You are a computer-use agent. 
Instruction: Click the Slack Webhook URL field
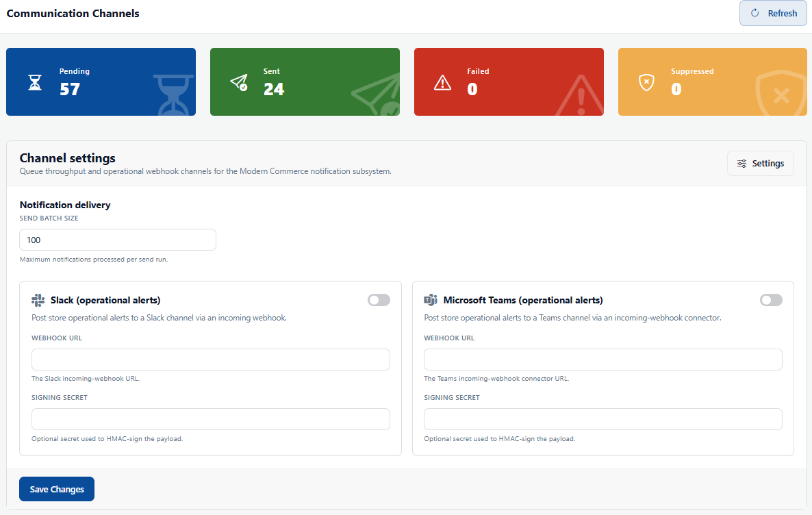click(x=211, y=360)
